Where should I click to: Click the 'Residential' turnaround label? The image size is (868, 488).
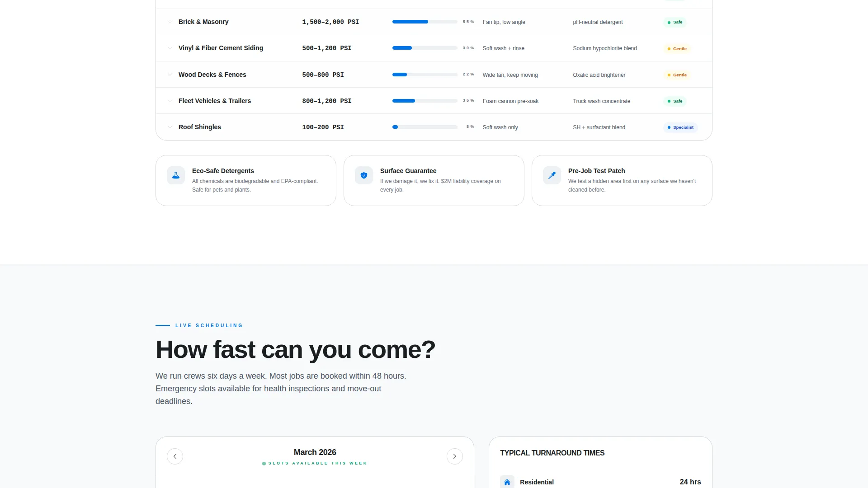[537, 482]
